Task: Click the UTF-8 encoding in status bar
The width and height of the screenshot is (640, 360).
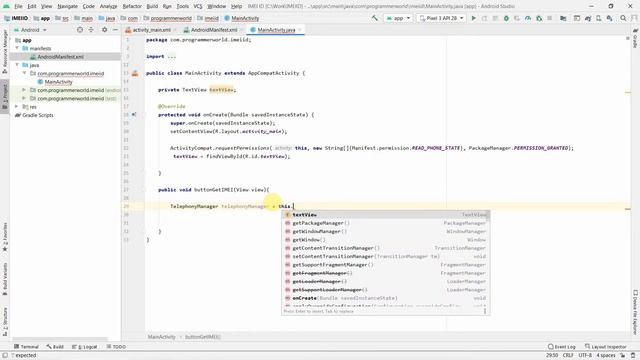Action: [585, 356]
